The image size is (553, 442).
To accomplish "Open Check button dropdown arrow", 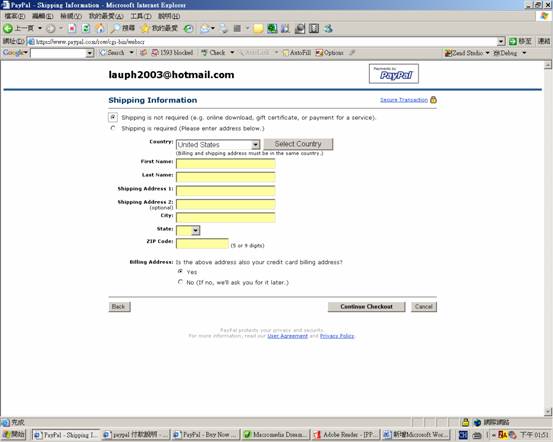I will pos(232,53).
